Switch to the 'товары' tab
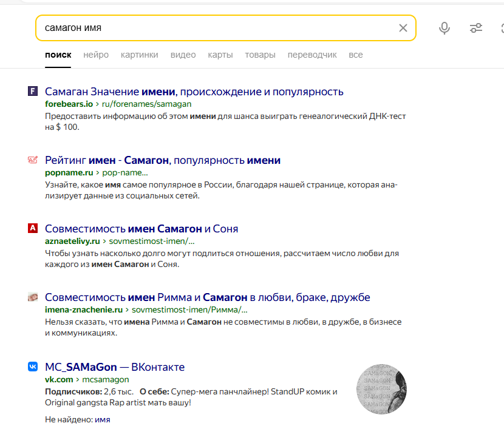The image size is (504, 426). pyautogui.click(x=261, y=55)
